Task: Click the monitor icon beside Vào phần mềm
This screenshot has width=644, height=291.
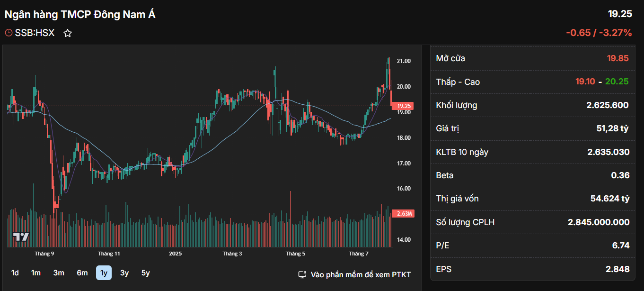Action: (302, 275)
